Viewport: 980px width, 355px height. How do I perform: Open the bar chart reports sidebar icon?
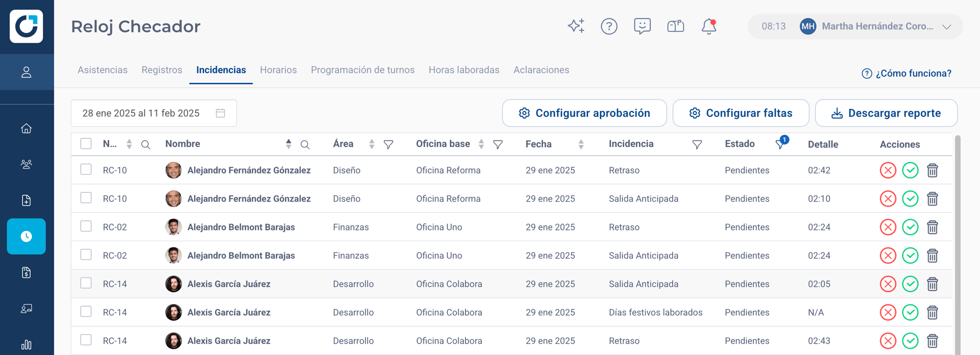click(26, 345)
